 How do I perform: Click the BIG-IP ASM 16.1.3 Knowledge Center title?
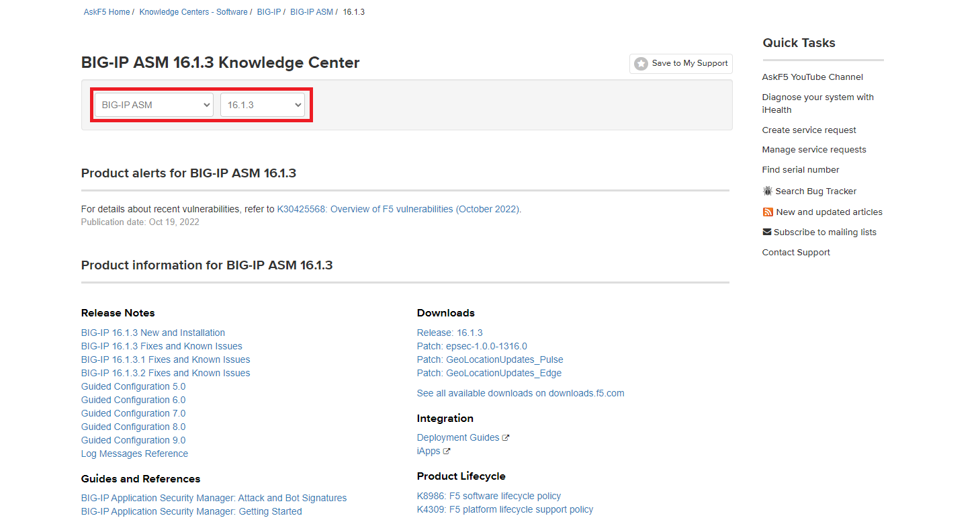220,63
